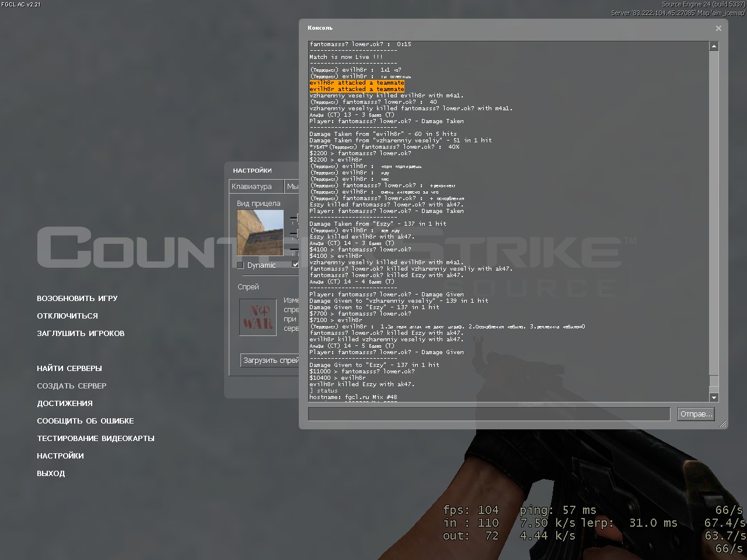Toggle the Dynamic crosshair checkbox
The width and height of the screenshot is (747, 560).
point(240,265)
